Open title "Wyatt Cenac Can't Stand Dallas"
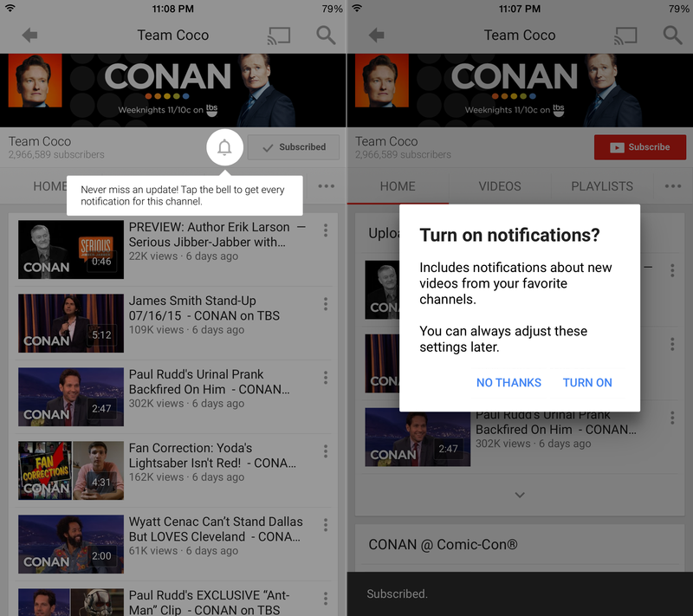The image size is (693, 616). click(x=216, y=522)
